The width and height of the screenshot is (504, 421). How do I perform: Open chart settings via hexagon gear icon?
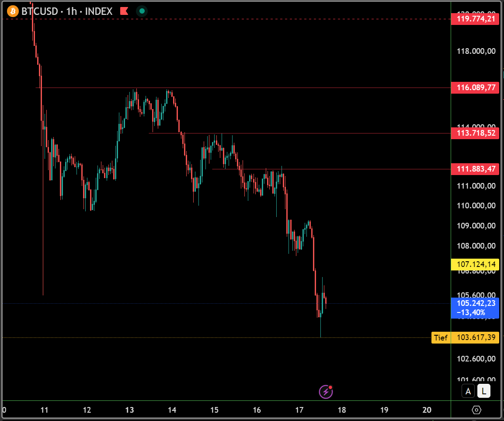(x=476, y=410)
